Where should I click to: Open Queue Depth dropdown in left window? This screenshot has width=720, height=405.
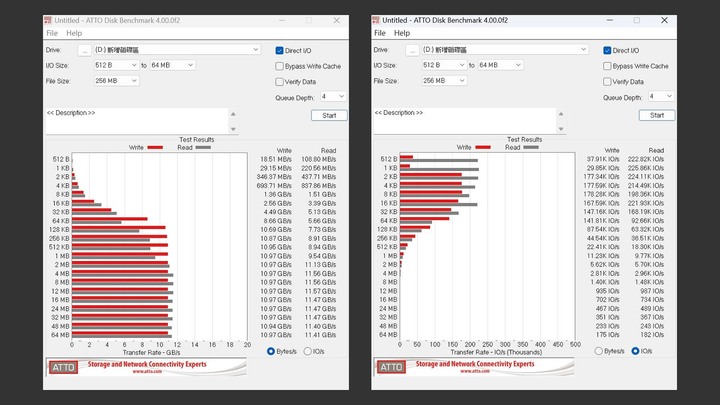pyautogui.click(x=333, y=96)
